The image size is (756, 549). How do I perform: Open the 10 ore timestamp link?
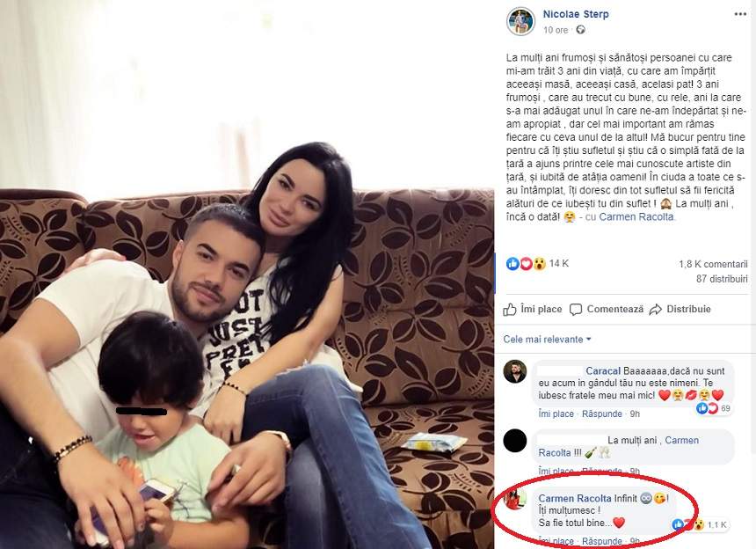point(556,30)
